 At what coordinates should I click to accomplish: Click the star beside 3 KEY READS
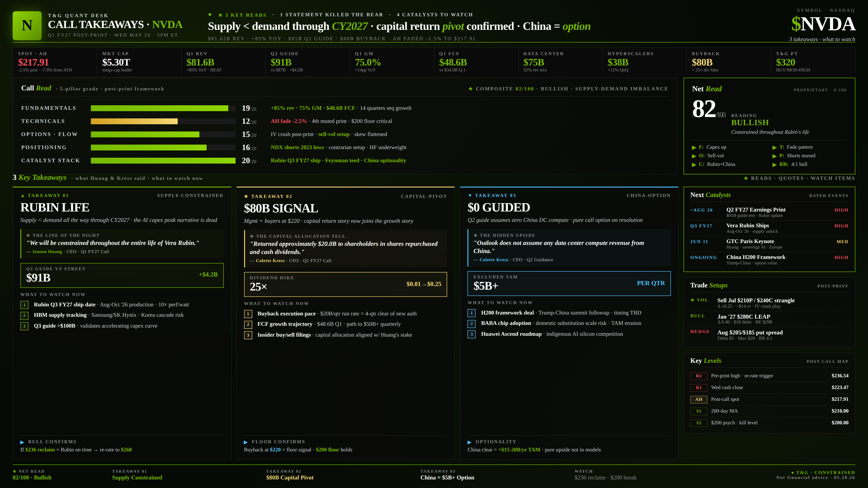220,15
